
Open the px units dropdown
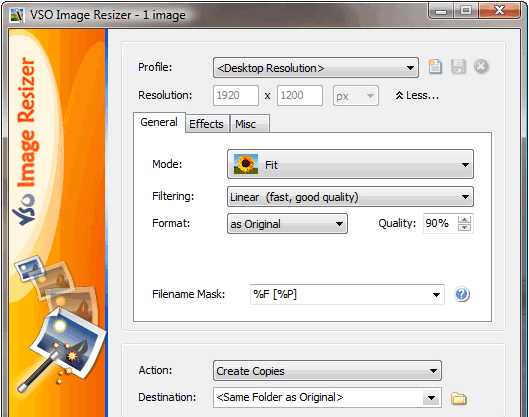click(x=356, y=96)
